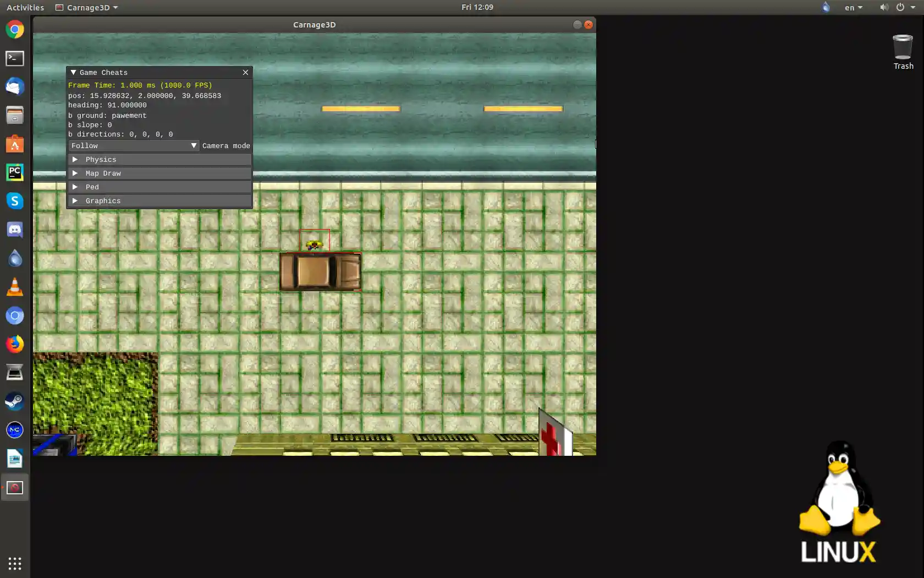
Task: Open the Camera mode dropdown set to Follow
Action: 133,145
